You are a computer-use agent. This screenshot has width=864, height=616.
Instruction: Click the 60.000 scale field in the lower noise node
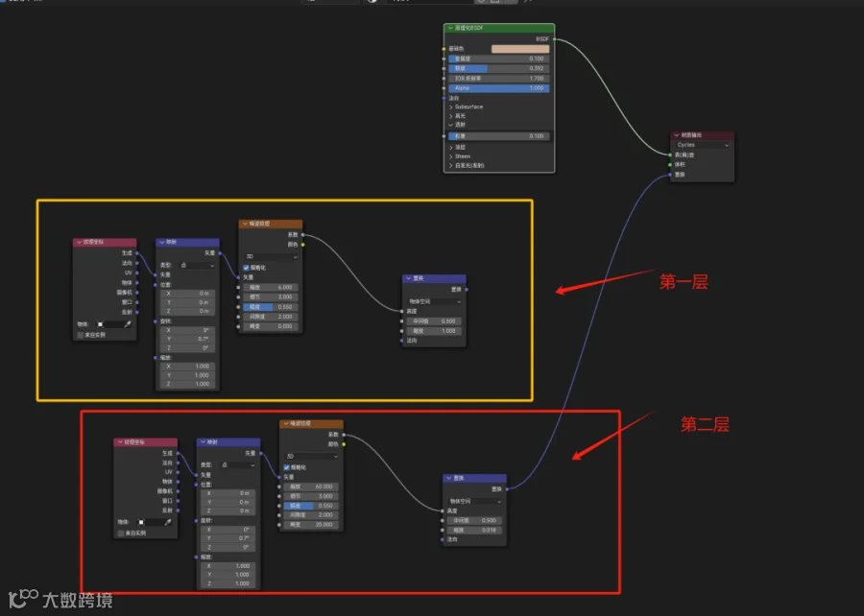coord(311,486)
